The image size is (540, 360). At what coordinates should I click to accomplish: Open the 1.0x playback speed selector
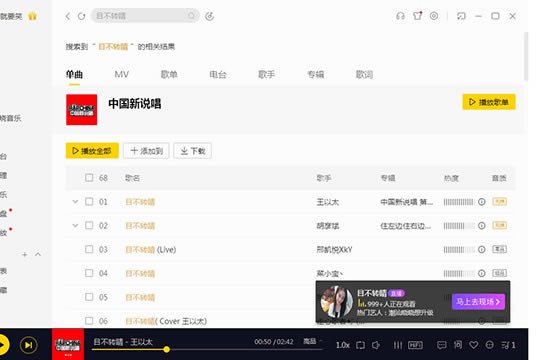[x=343, y=345]
